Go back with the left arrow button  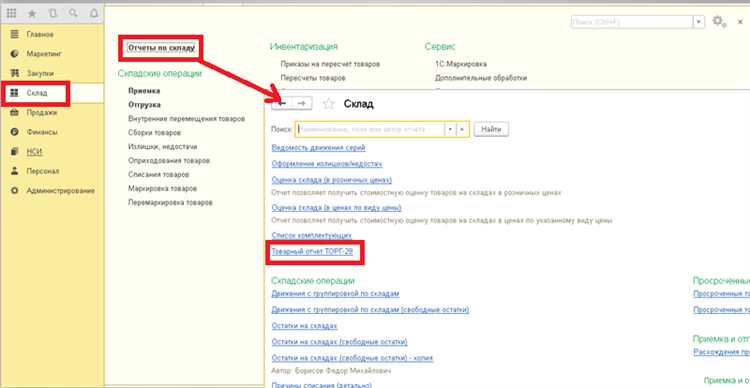point(282,103)
